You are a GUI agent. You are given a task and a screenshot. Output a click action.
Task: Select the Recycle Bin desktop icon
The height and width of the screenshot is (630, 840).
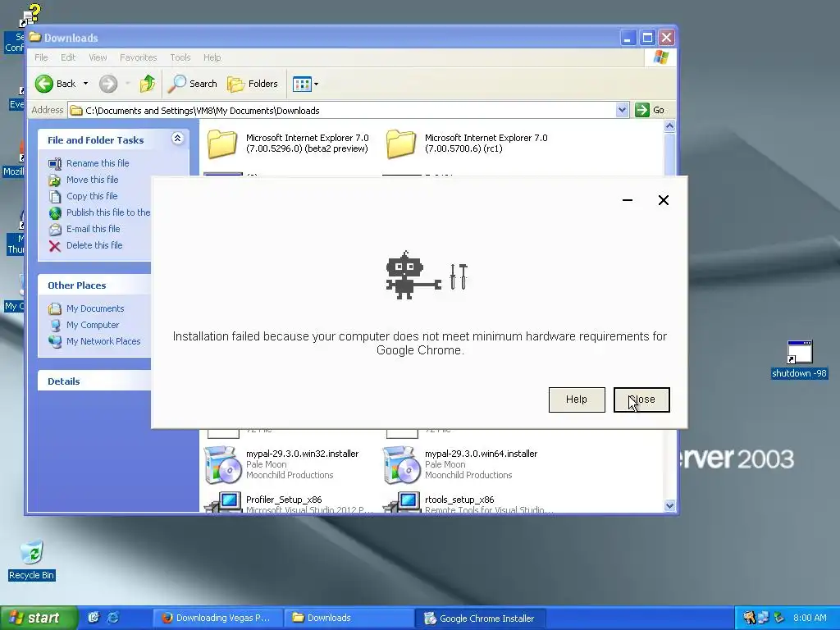coord(32,559)
